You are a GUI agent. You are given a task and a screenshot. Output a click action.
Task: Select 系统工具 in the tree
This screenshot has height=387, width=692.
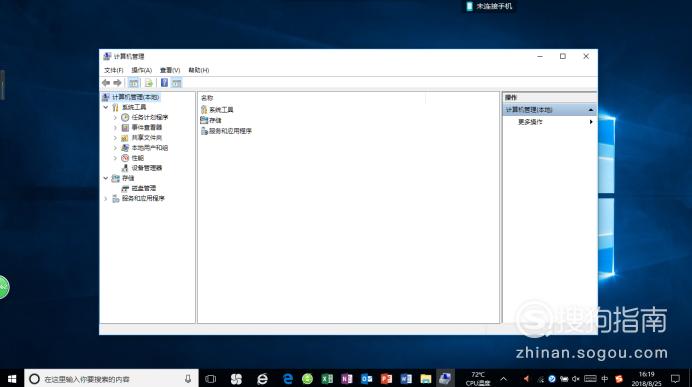click(x=134, y=107)
